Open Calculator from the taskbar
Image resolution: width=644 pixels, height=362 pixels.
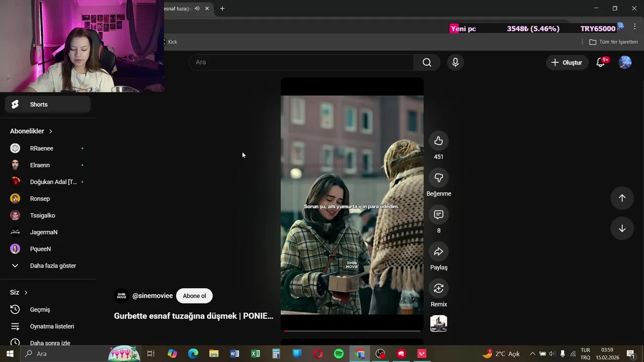[x=276, y=354]
